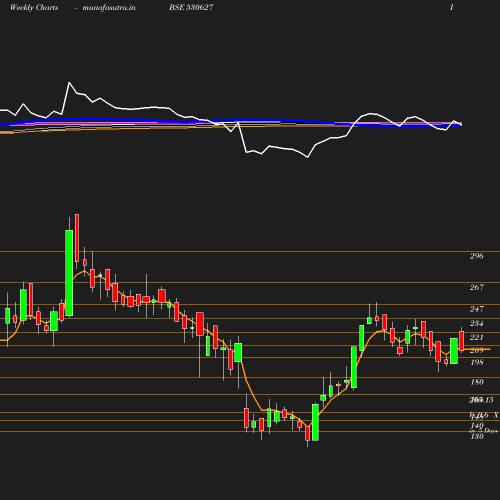Click the white indicator line peak
Viewport: 500px width, 500px height.
point(69,82)
